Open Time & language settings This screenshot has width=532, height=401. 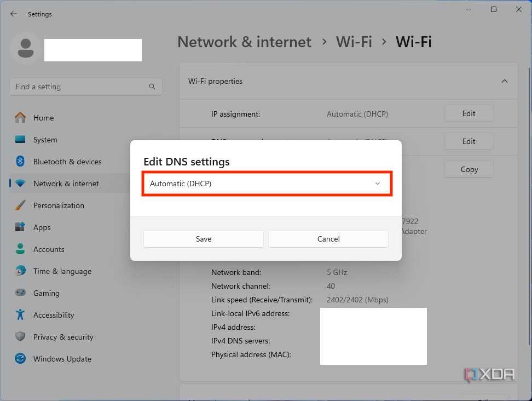[x=62, y=271]
